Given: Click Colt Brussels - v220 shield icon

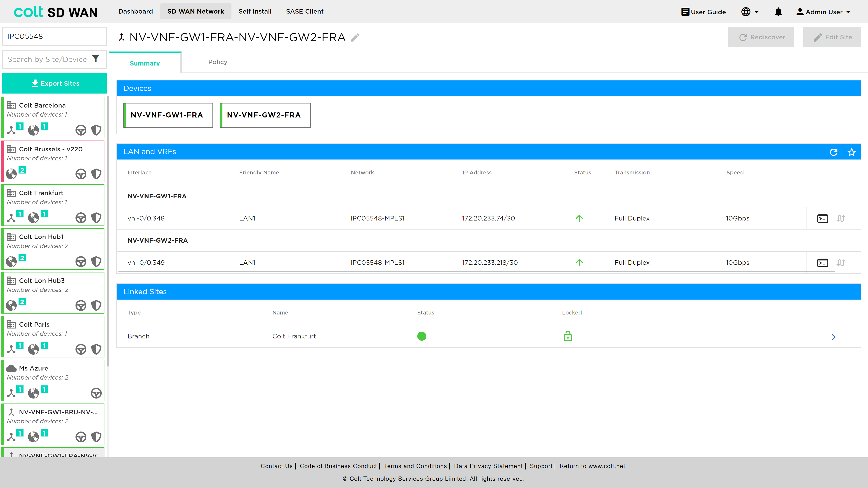Looking at the screenshot, I should 96,174.
